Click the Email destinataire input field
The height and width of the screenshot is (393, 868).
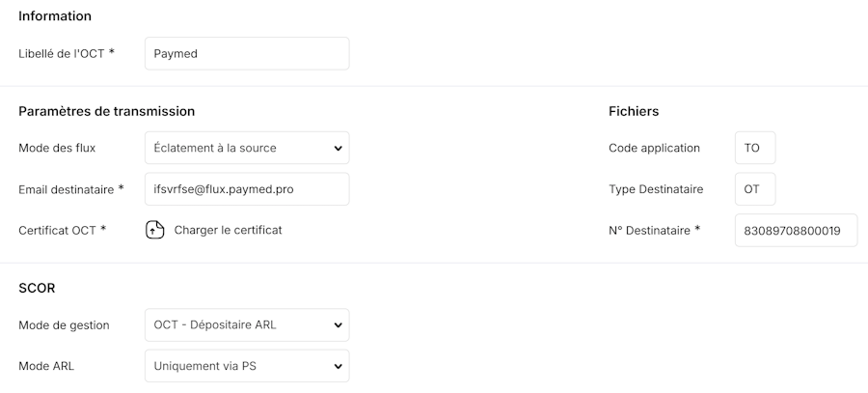pos(247,189)
